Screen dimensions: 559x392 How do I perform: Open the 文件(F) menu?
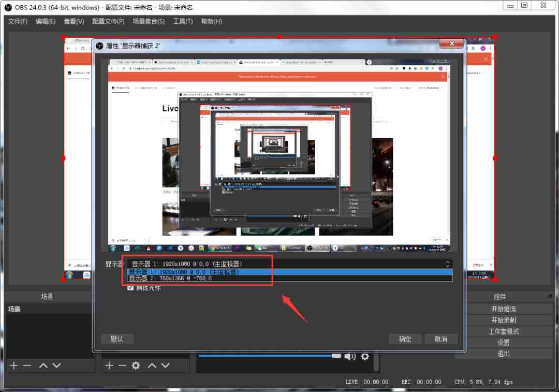point(18,21)
